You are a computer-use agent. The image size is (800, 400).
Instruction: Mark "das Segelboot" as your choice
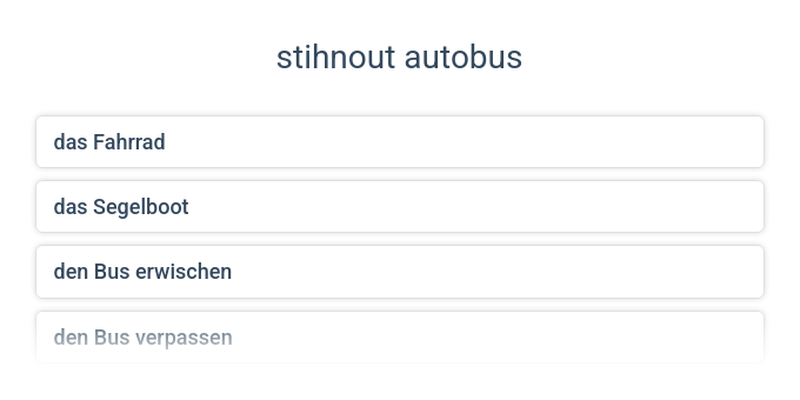pyautogui.click(x=400, y=207)
